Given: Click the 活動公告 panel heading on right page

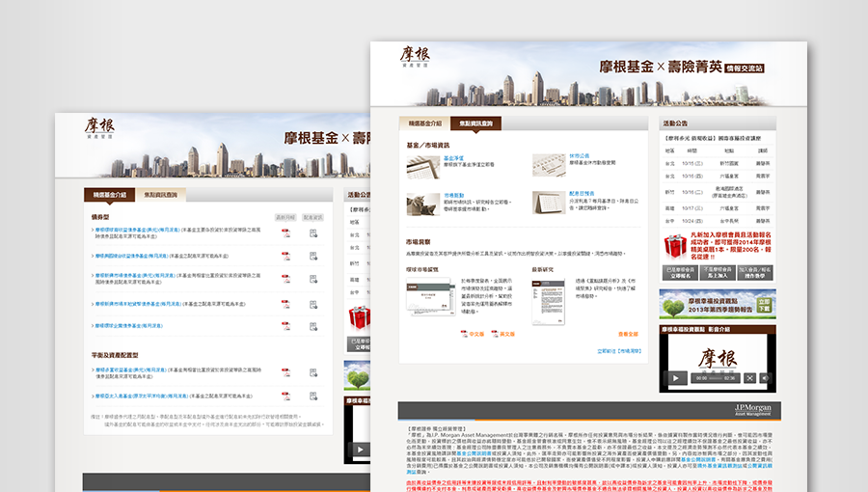Looking at the screenshot, I should coord(675,123).
